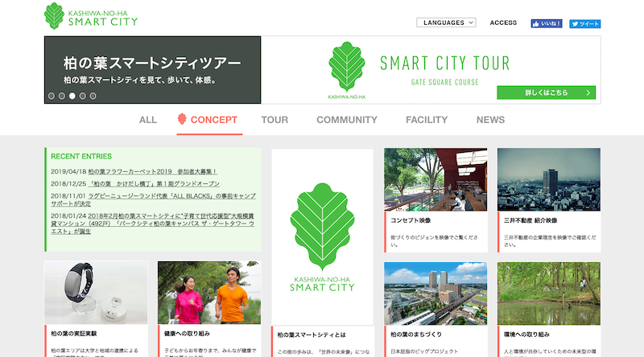The image size is (644, 357).
Task: Select the third (active) carousel dot
Action: click(72, 96)
